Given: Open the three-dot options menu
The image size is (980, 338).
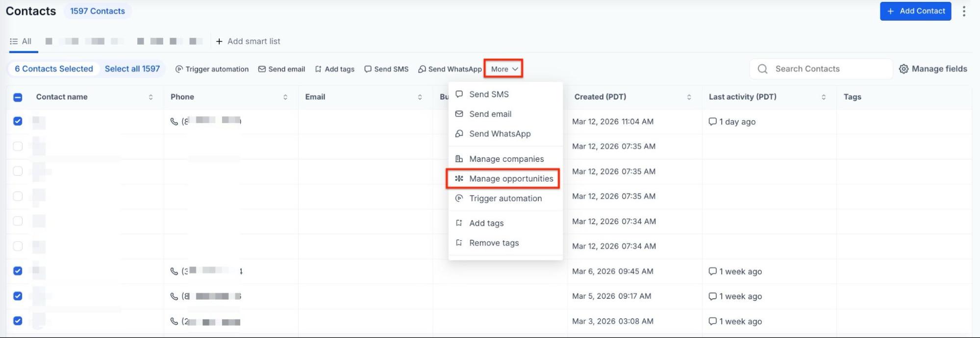Looking at the screenshot, I should pos(964,11).
